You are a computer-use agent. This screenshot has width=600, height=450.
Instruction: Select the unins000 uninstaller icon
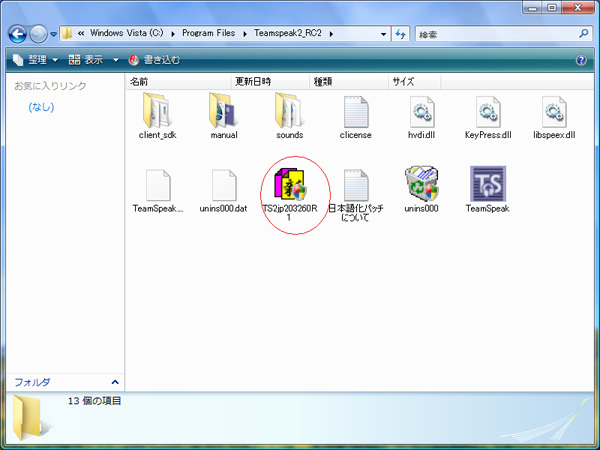422,184
